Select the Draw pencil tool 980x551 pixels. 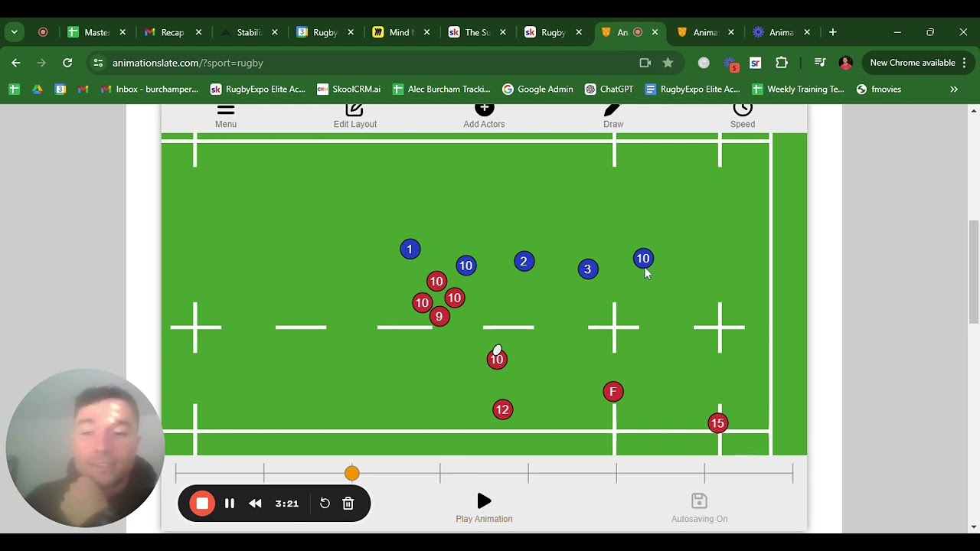click(x=613, y=116)
